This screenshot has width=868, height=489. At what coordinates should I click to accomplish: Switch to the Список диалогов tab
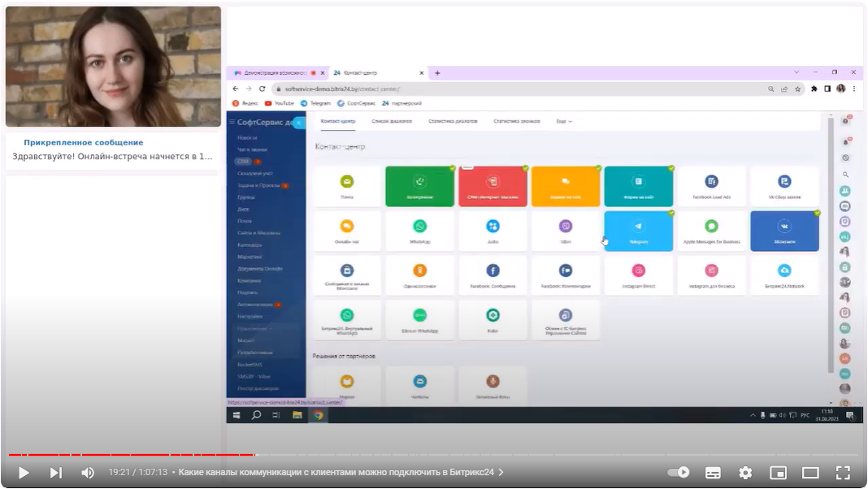pyautogui.click(x=392, y=121)
